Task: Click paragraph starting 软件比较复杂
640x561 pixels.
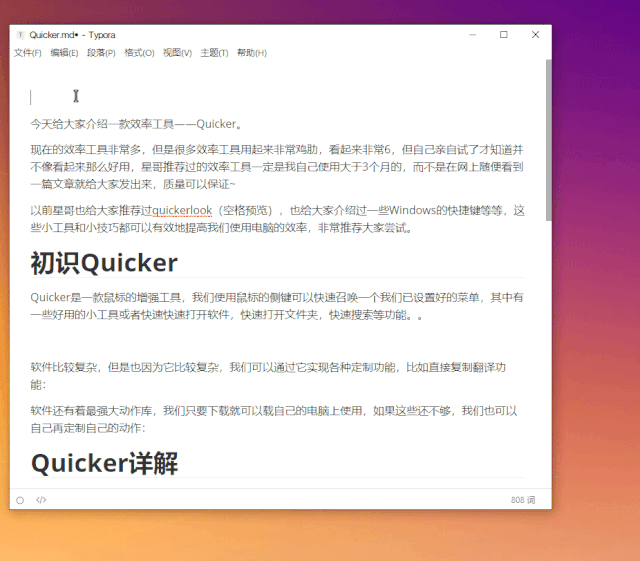Action: click(x=268, y=376)
